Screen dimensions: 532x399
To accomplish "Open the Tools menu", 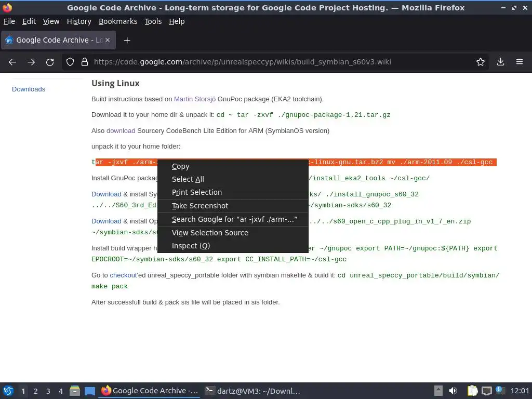I will pos(153,21).
